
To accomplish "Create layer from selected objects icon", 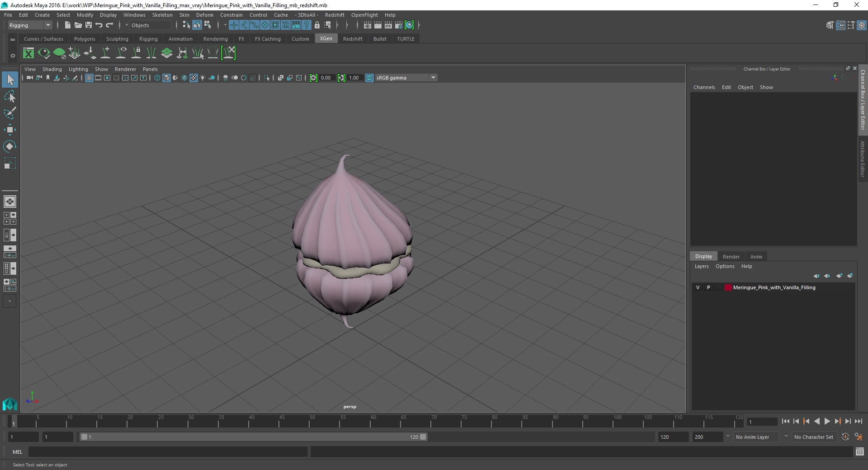I will click(850, 276).
